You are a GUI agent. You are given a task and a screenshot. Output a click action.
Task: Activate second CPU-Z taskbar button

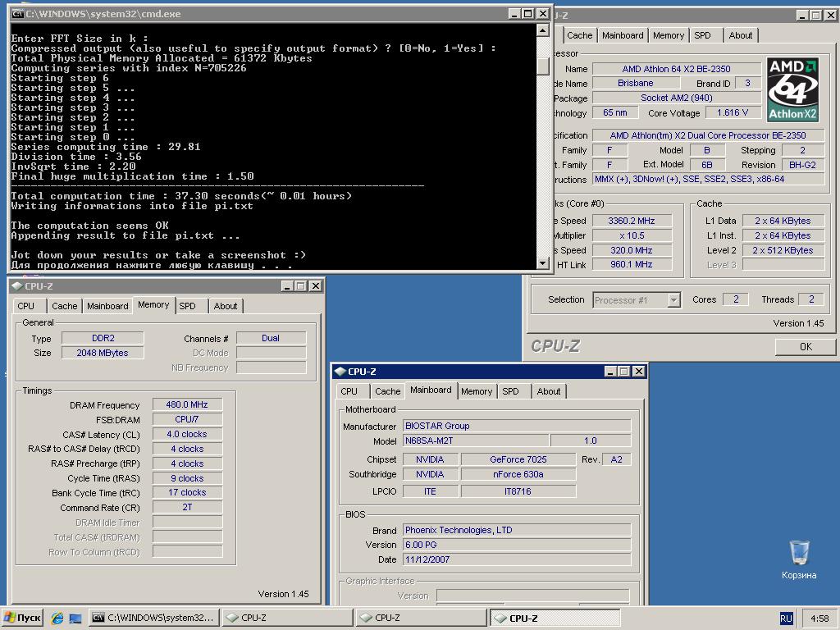click(421, 619)
